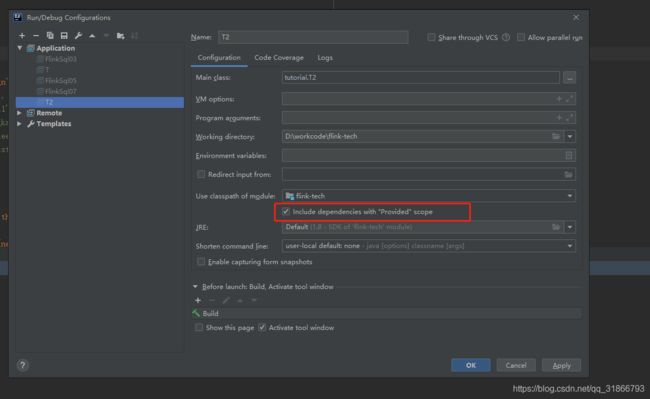Viewport: 650px width, 399px height.
Task: Browse for main class with ellipsis button
Action: pos(570,77)
